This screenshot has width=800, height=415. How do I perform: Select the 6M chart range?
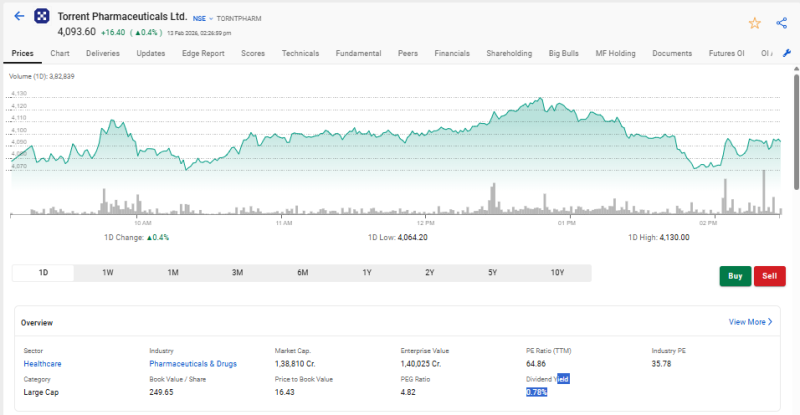[303, 273]
